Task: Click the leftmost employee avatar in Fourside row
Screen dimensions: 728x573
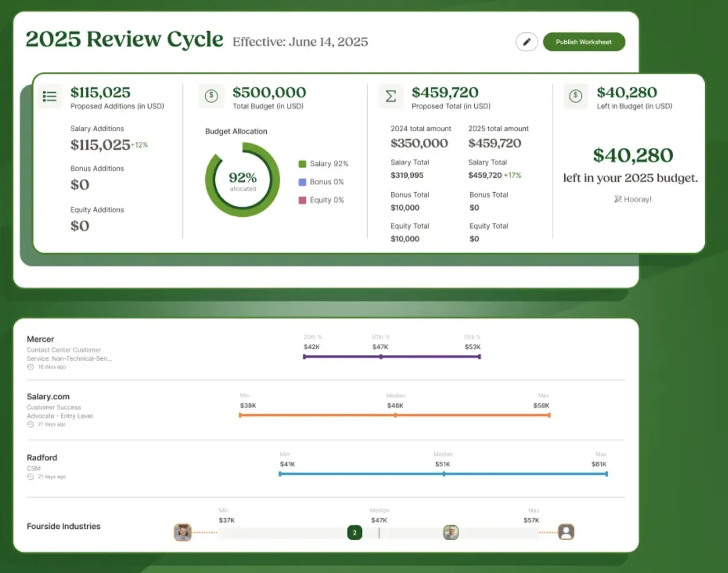Action: click(183, 532)
